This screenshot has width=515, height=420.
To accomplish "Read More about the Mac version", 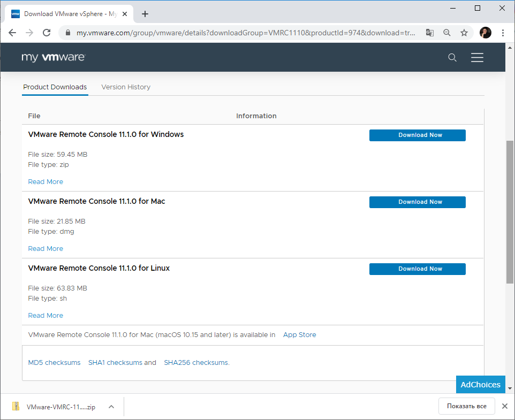I will [x=46, y=249].
